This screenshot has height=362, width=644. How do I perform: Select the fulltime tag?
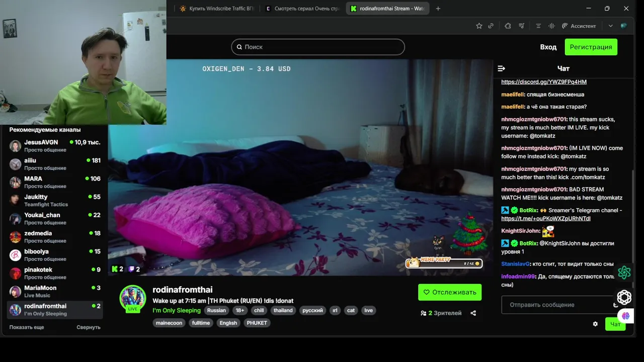pyautogui.click(x=201, y=323)
